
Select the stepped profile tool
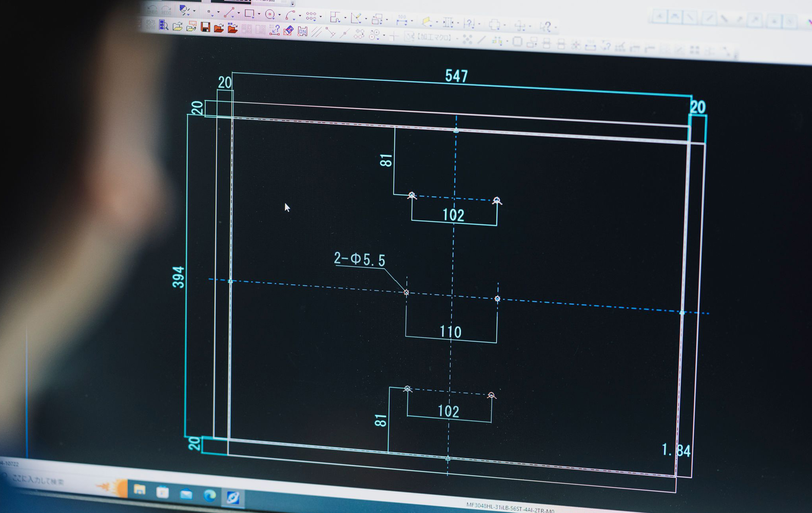point(335,17)
